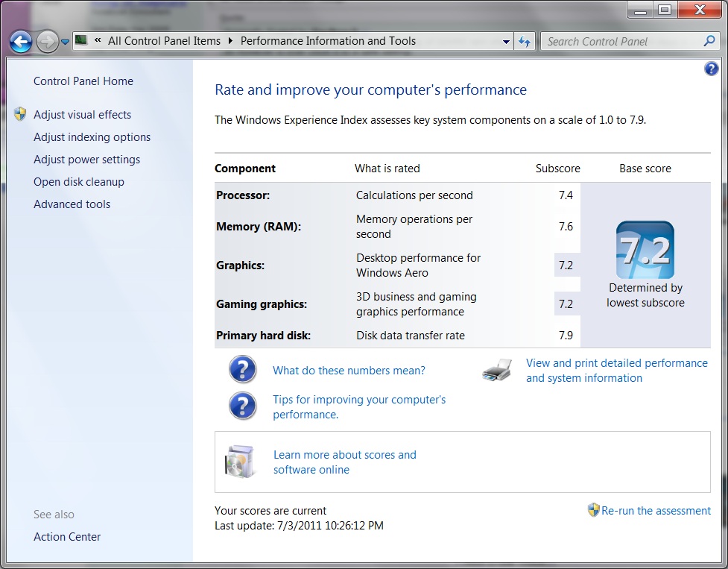
Task: Open Action Center under See also
Action: (67, 536)
